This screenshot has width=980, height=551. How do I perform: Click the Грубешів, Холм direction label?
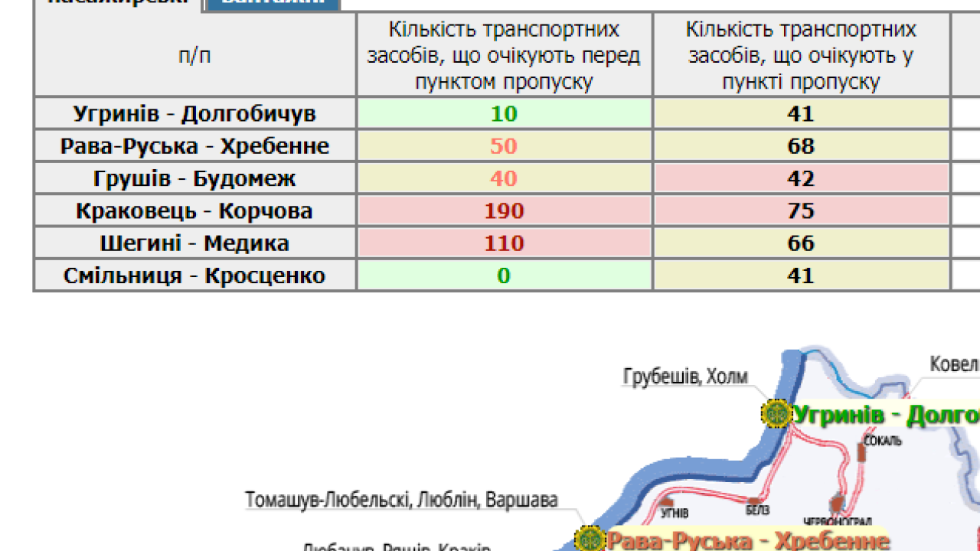(684, 377)
